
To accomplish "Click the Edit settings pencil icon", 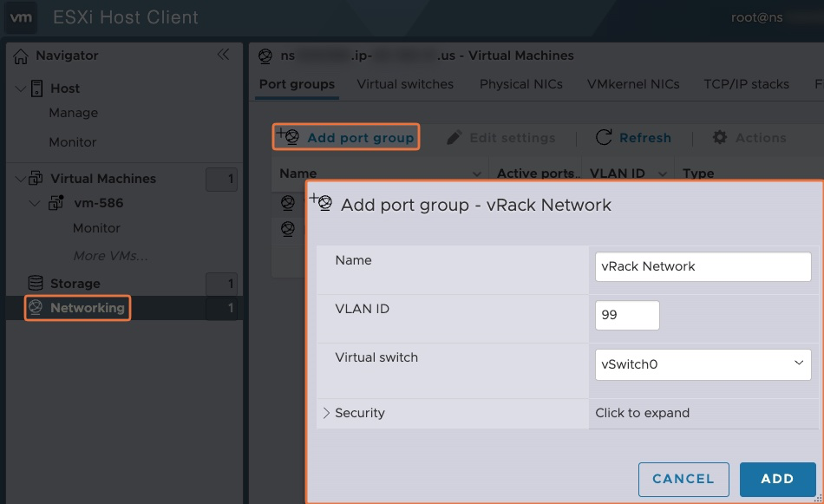I will [x=454, y=137].
